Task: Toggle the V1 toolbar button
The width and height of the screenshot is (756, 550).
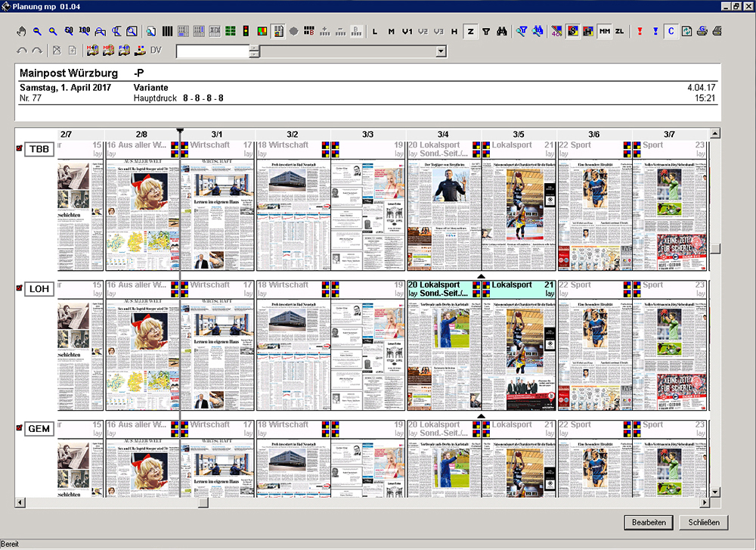Action: click(x=407, y=31)
